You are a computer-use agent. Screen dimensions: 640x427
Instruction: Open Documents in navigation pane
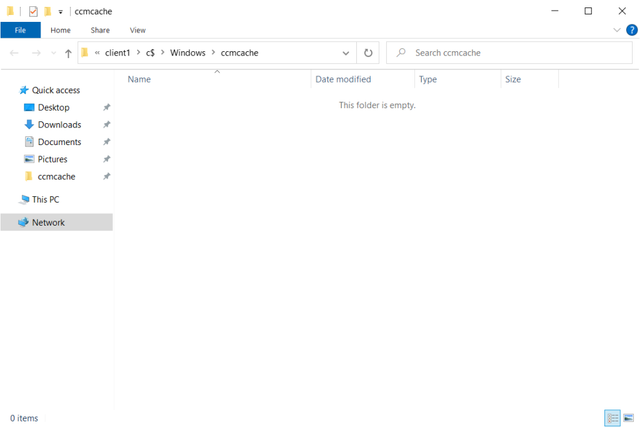pyautogui.click(x=59, y=142)
